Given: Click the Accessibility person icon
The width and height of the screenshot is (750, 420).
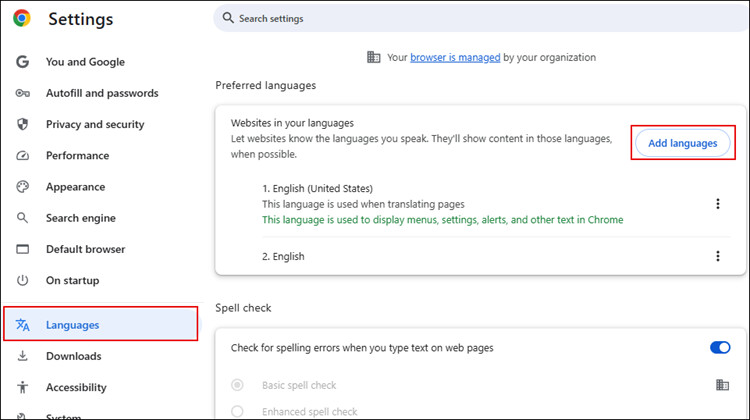Looking at the screenshot, I should pos(23,387).
